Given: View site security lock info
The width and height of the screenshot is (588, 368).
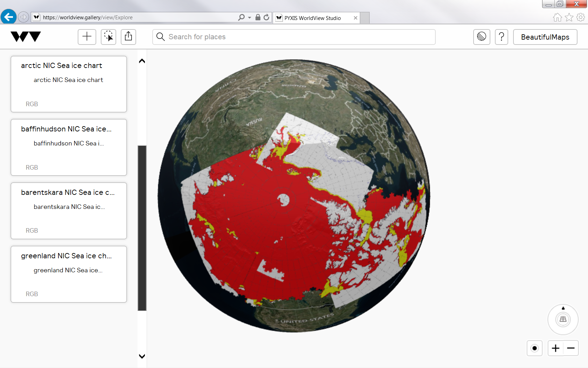Looking at the screenshot, I should click(258, 17).
